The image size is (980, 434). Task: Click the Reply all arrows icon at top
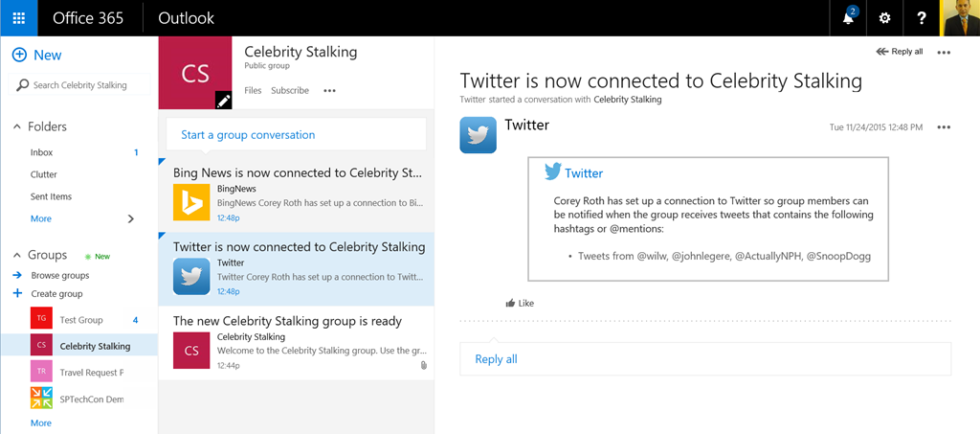[x=881, y=52]
